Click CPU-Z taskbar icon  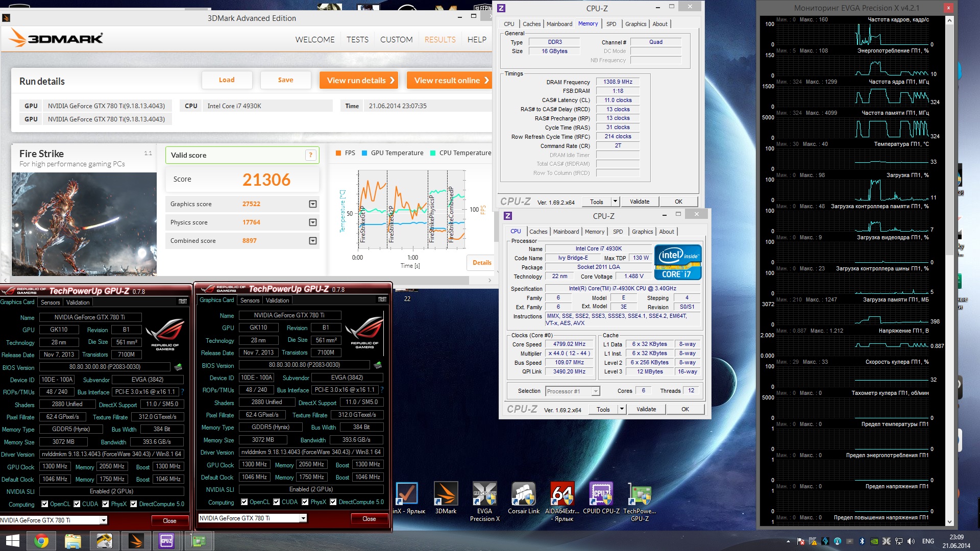[x=166, y=541]
